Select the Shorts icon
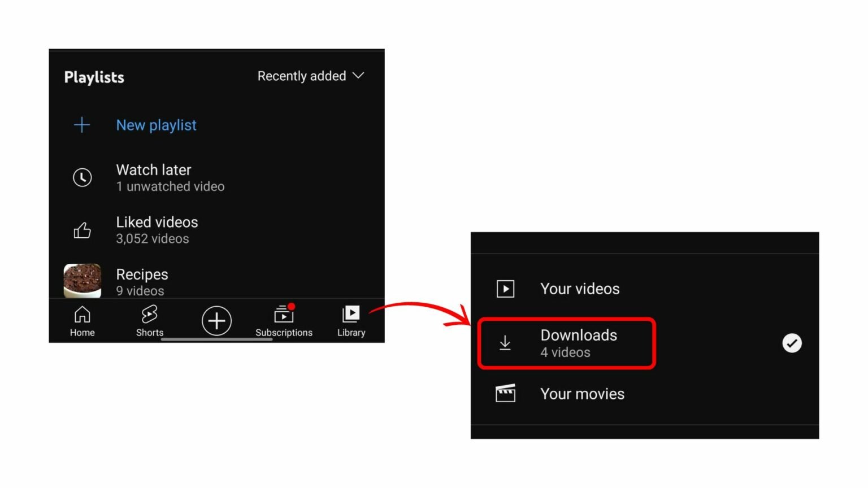 pyautogui.click(x=149, y=314)
